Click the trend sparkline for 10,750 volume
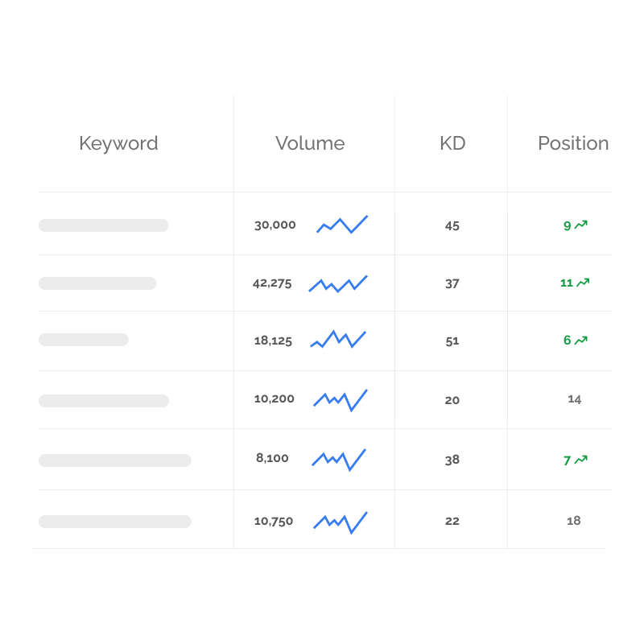The width and height of the screenshot is (644, 644). [x=341, y=521]
